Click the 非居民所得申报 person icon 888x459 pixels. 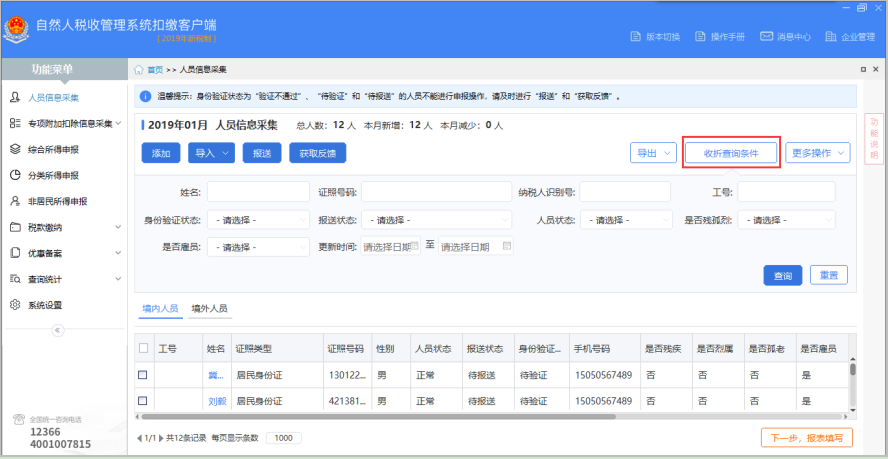coord(15,201)
